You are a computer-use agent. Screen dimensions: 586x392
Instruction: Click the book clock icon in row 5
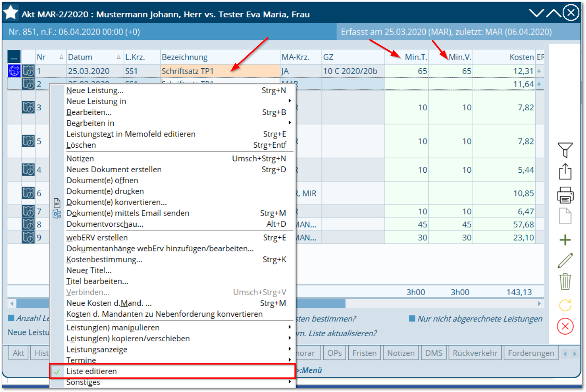(28, 141)
